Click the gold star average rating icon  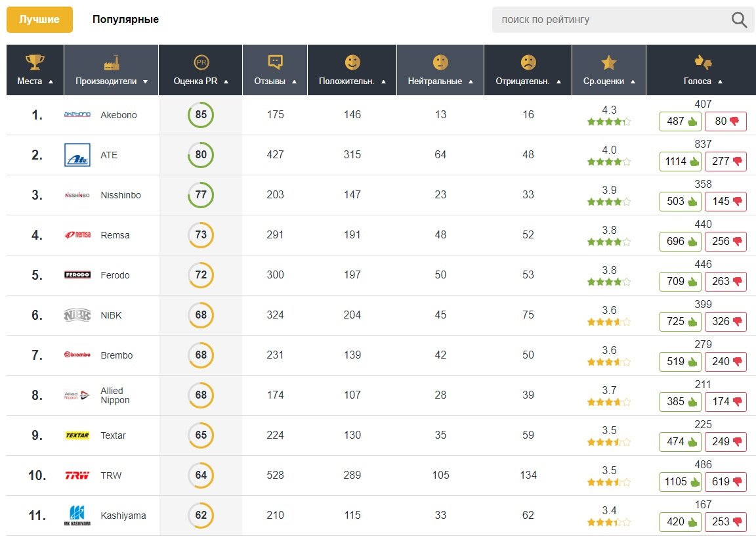pyautogui.click(x=608, y=62)
